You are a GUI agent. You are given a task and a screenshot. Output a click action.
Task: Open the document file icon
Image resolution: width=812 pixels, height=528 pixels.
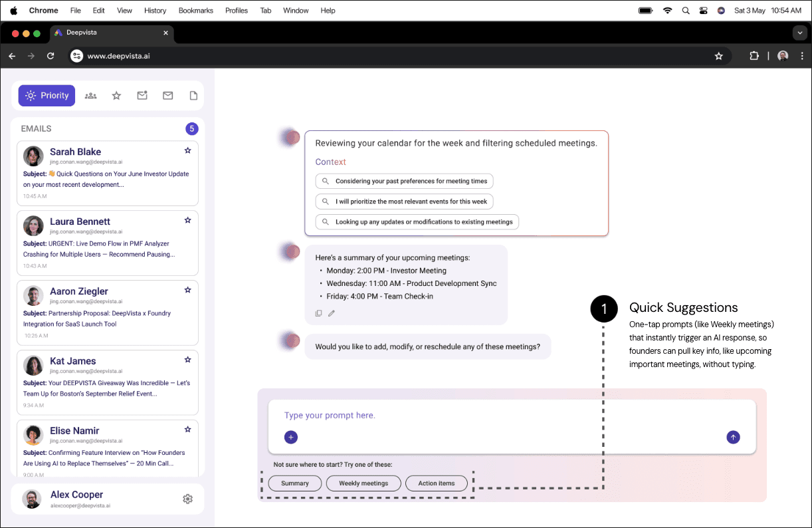click(193, 96)
